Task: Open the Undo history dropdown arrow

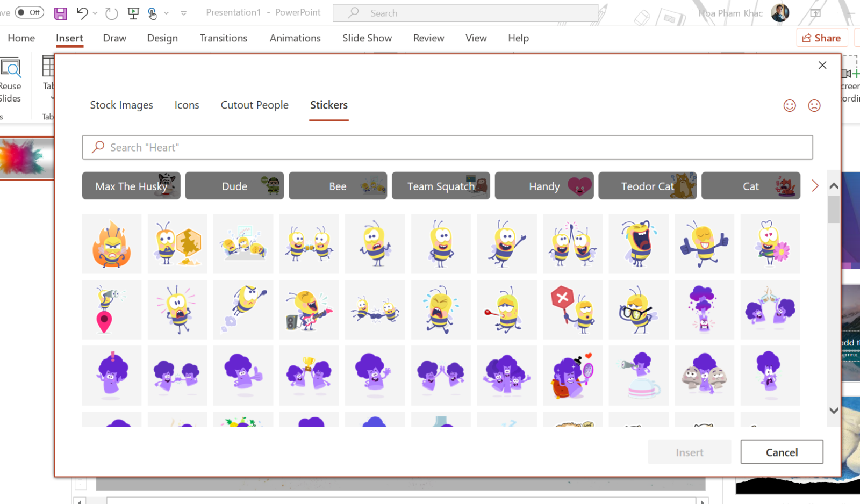Action: tap(95, 13)
